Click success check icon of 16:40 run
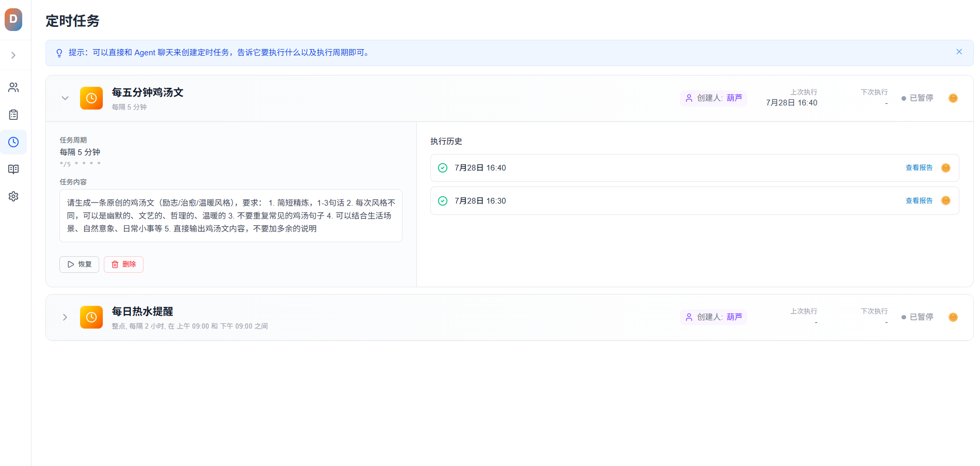 pyautogui.click(x=443, y=168)
